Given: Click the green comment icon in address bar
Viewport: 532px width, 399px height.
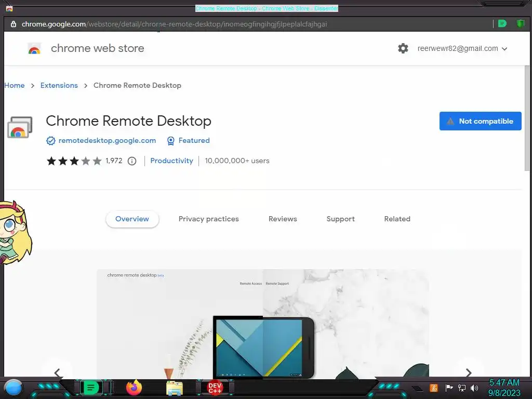Looking at the screenshot, I should (502, 23).
